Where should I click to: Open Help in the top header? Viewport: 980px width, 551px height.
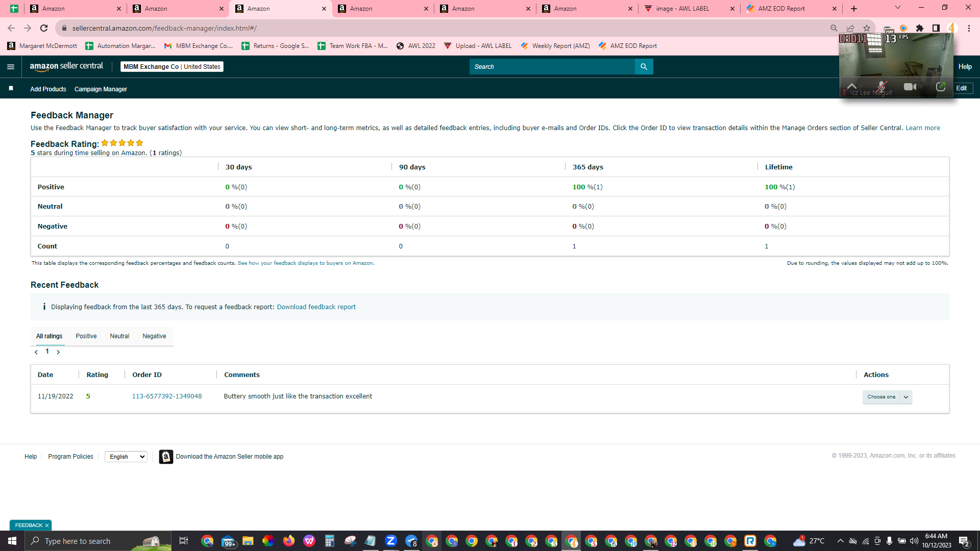[x=965, y=67]
